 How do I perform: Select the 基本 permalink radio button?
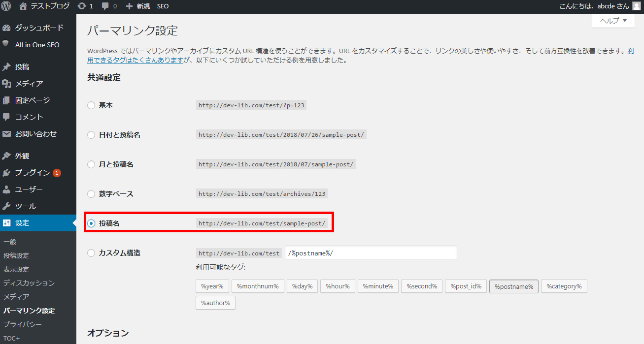91,105
